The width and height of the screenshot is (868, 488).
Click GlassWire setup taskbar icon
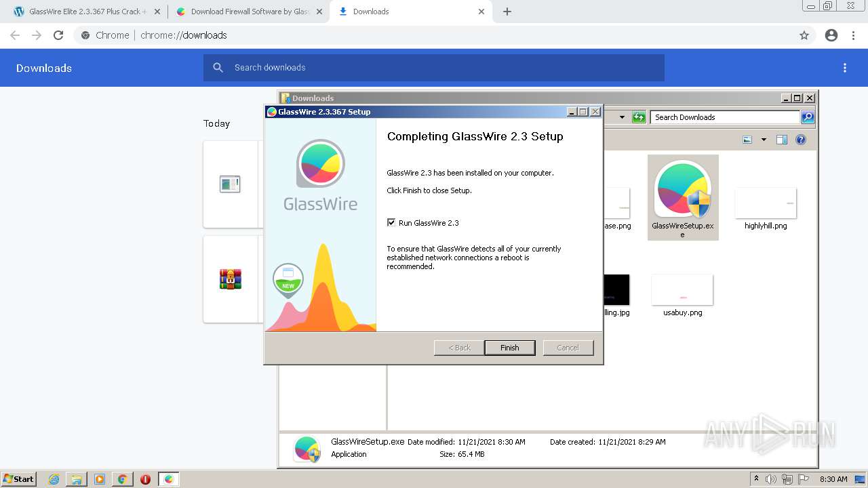pos(169,479)
